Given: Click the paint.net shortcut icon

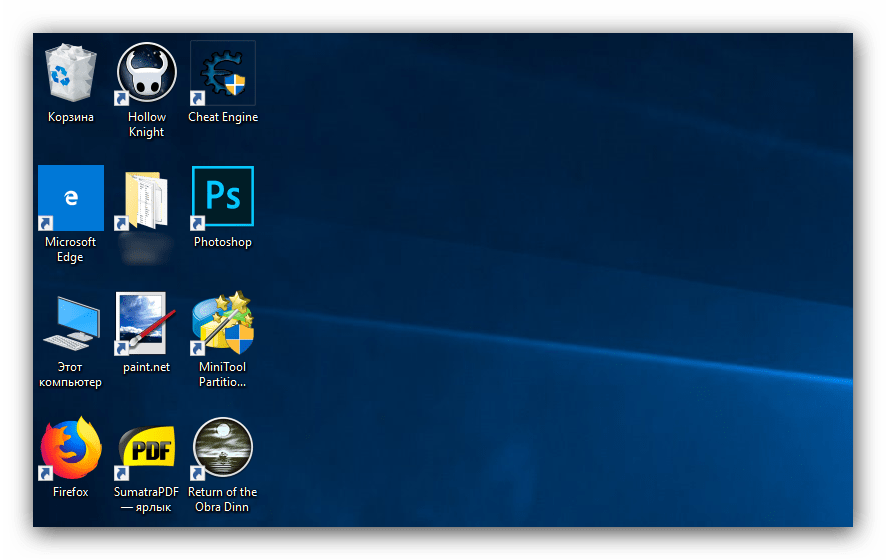Looking at the screenshot, I should [x=147, y=323].
